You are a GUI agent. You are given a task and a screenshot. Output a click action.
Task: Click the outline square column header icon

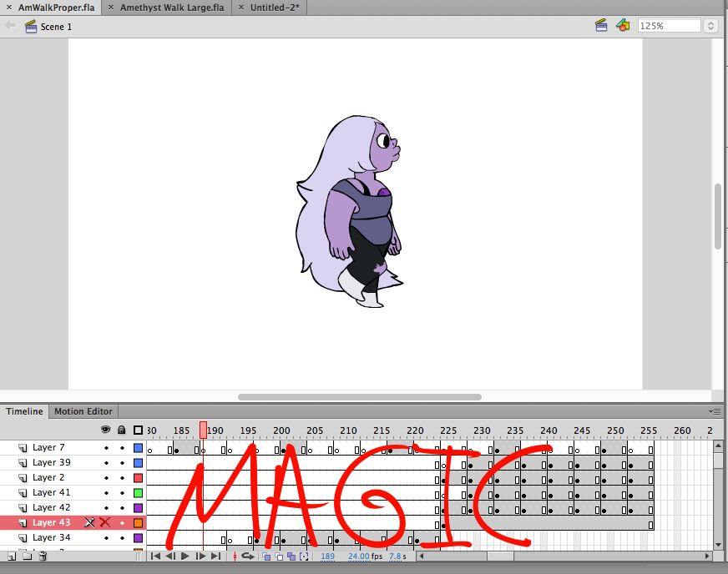(138, 430)
